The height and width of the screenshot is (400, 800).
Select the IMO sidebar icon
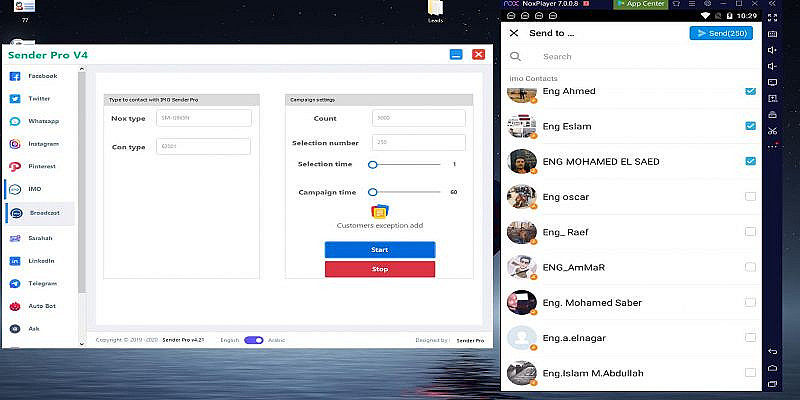tap(15, 189)
